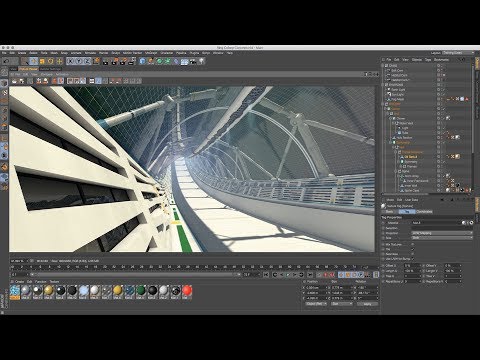Screen dimensions: 480x360
Task: Open the File menu
Action: click(x=4, y=53)
